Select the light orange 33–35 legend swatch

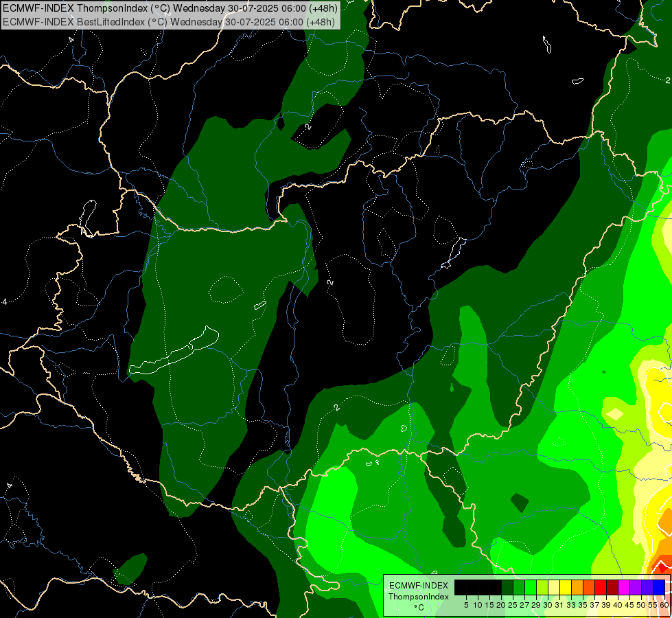577,587
